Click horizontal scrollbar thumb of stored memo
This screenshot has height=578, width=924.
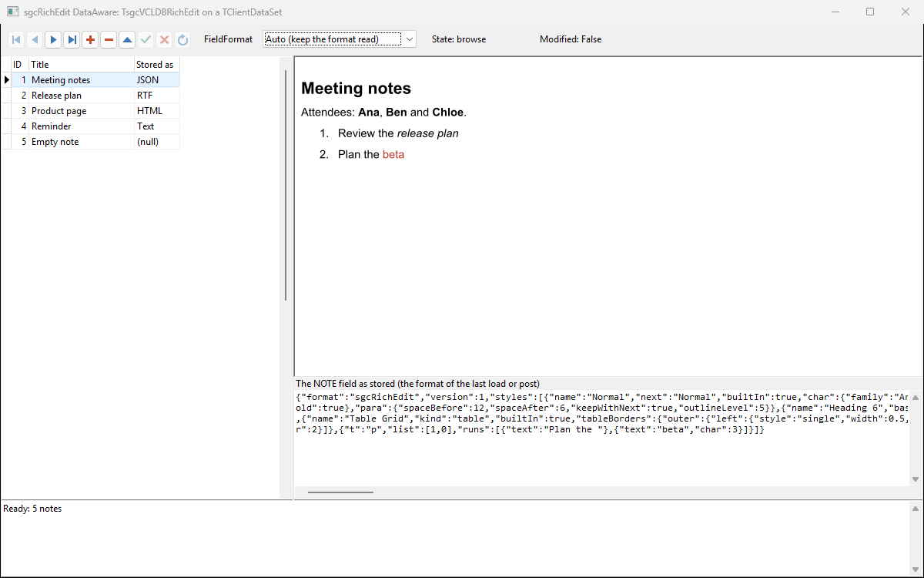340,492
